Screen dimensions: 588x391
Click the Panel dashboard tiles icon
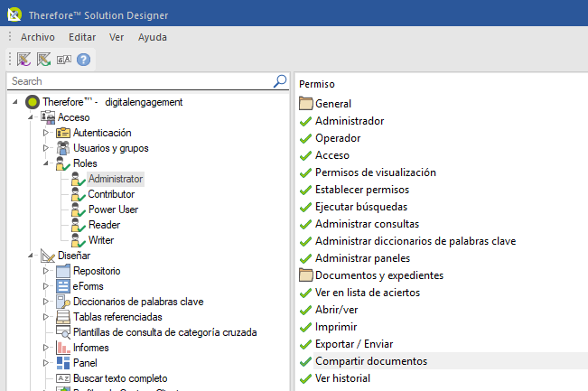tap(63, 363)
